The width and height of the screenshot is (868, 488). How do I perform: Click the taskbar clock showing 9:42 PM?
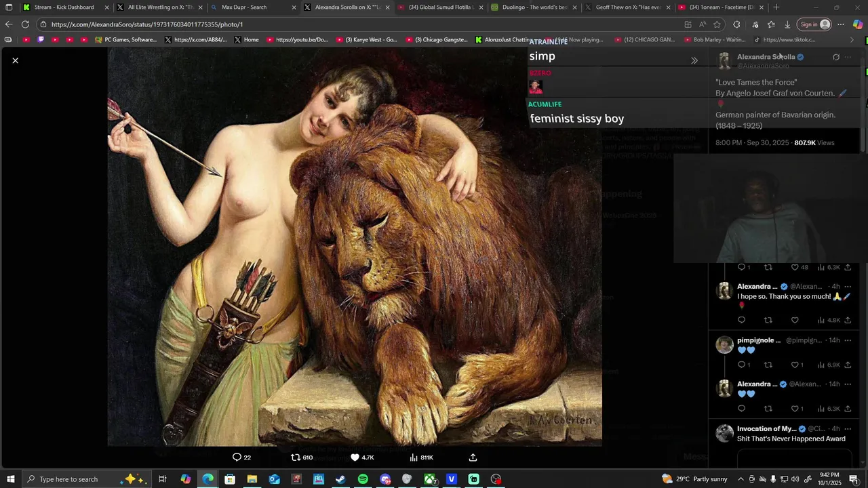(x=829, y=479)
